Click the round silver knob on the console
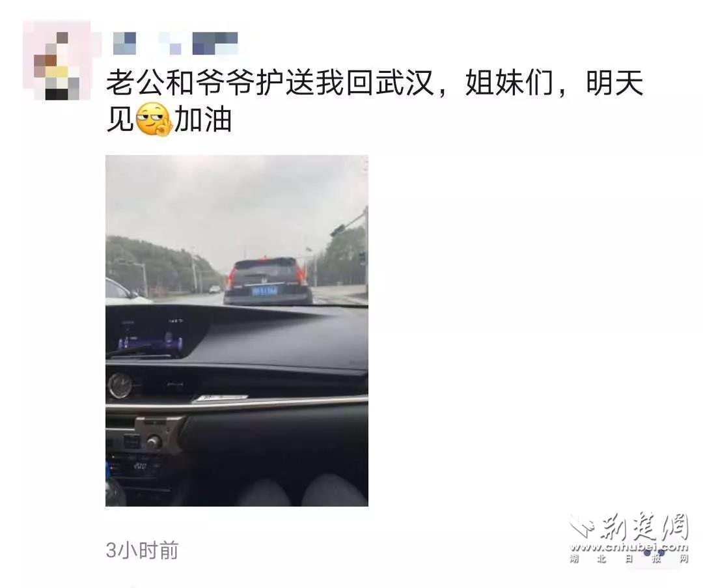The height and width of the screenshot is (588, 703). [154, 442]
